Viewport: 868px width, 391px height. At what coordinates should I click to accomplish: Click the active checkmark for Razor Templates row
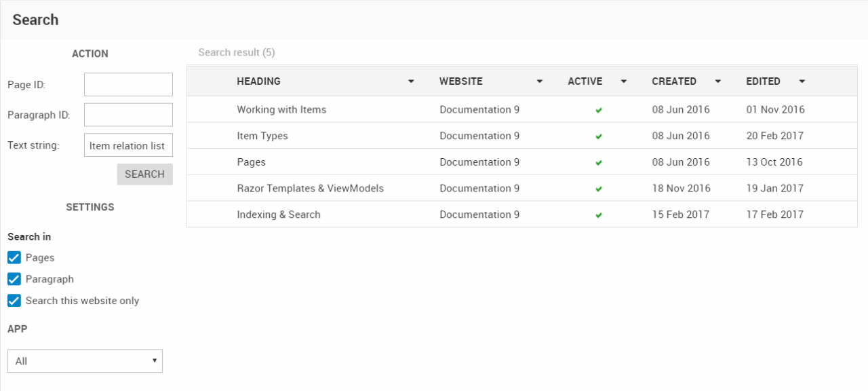coord(599,189)
